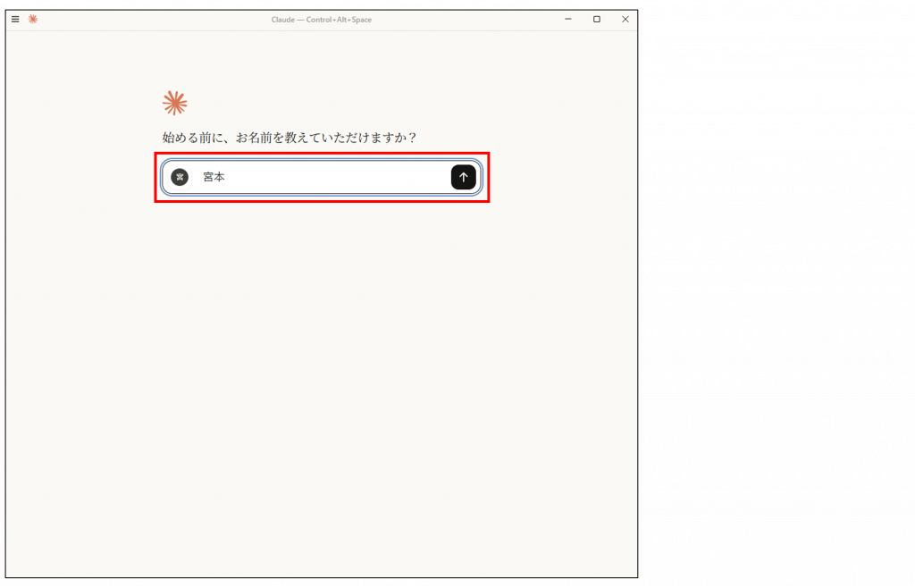Viewport: 915px width, 588px height.
Task: Open the hamburger menu in title bar
Action: (x=15, y=19)
